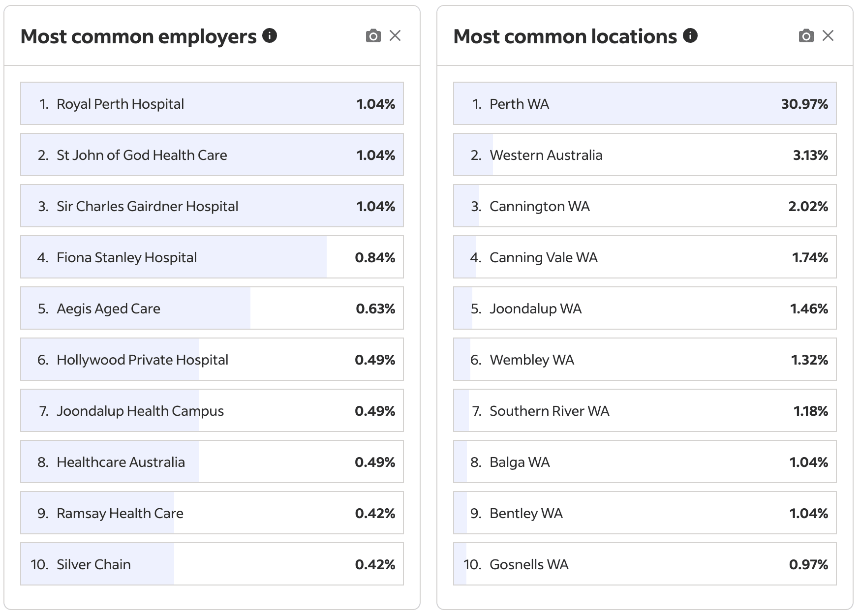Click the Southern River WA entry
Image resolution: width=860 pixels, height=616 pixels.
pyautogui.click(x=645, y=411)
